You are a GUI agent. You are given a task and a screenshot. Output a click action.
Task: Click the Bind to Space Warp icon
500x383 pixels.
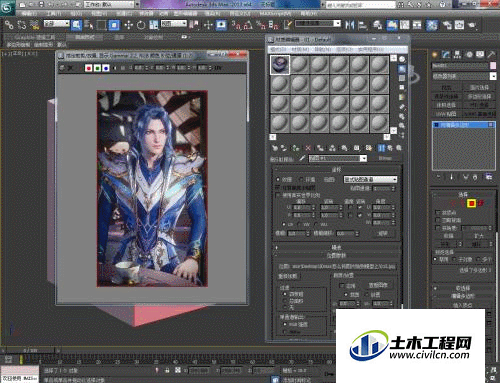(34, 25)
